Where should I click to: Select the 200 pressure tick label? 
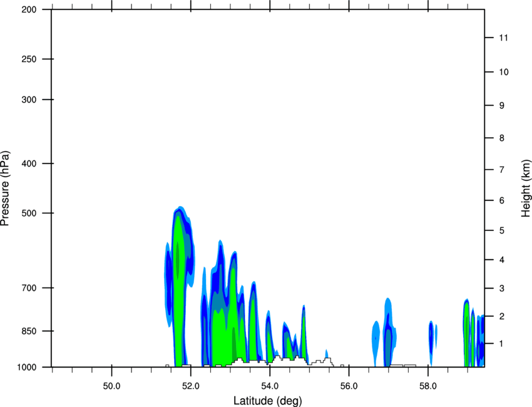tap(29, 9)
